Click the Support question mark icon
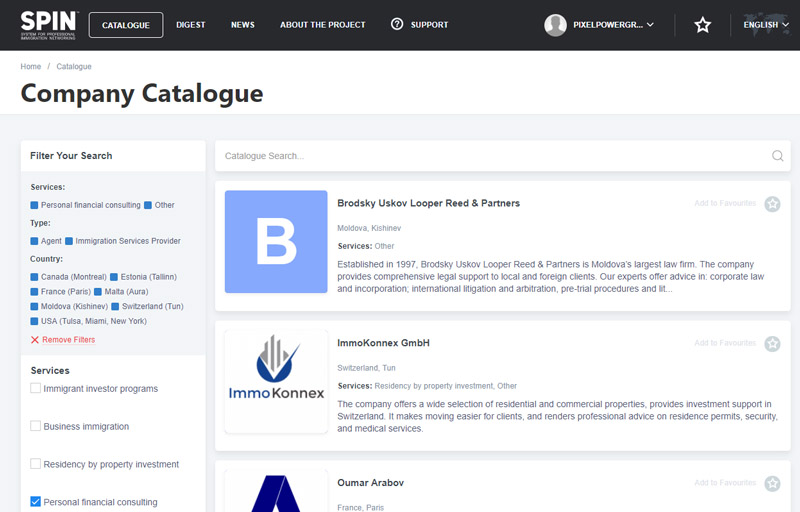This screenshot has height=512, width=800. point(397,24)
